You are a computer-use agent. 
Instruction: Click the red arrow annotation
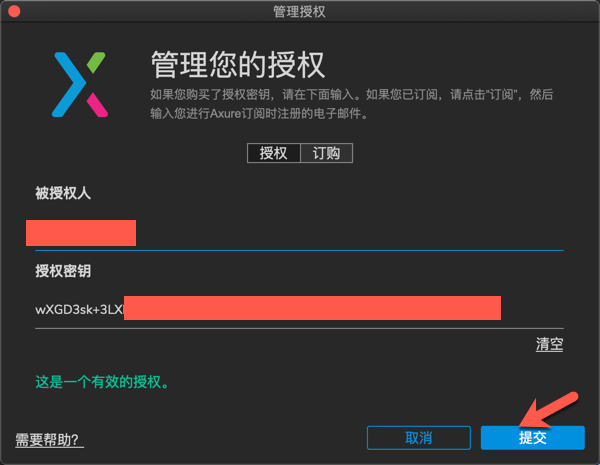tap(549, 410)
